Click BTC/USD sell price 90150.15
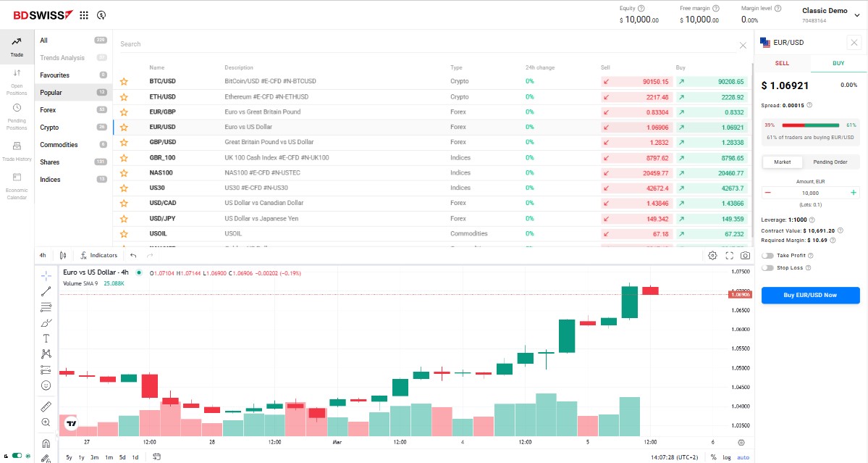The width and height of the screenshot is (868, 463). tap(636, 81)
